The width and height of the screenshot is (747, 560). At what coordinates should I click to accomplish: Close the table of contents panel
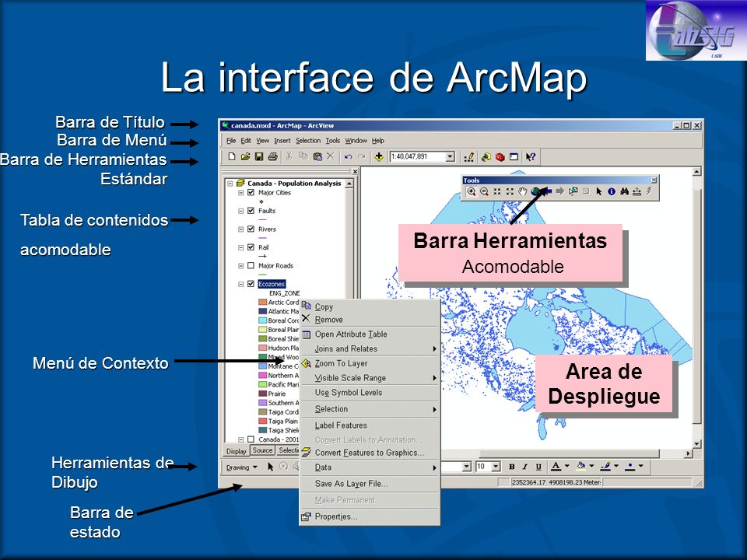click(x=355, y=171)
